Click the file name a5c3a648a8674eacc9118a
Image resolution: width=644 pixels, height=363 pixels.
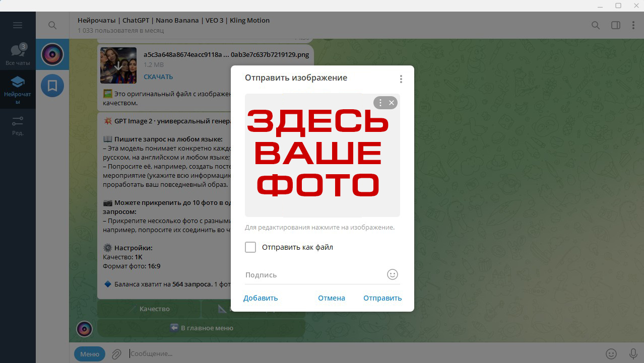[x=226, y=55]
